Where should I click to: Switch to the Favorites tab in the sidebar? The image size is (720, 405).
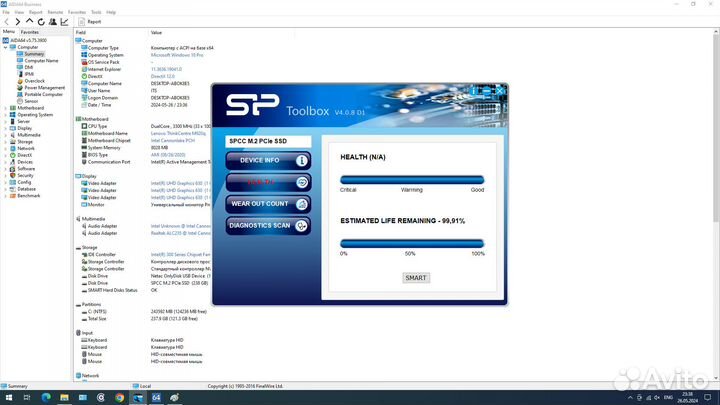[x=29, y=32]
